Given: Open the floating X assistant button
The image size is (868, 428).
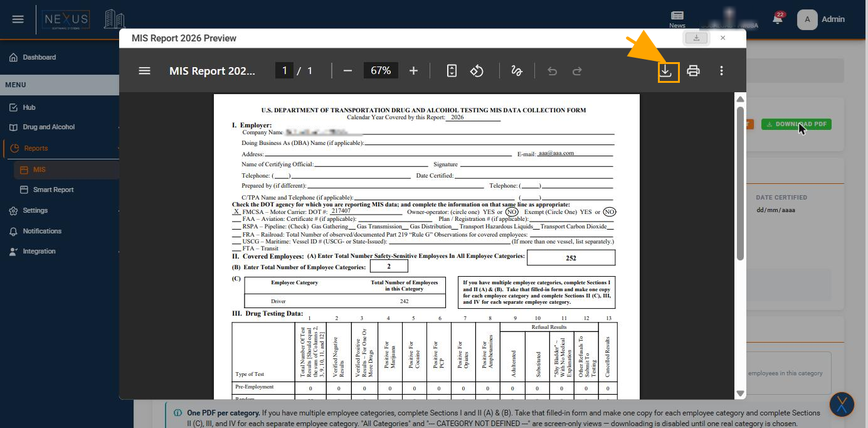Looking at the screenshot, I should (842, 405).
